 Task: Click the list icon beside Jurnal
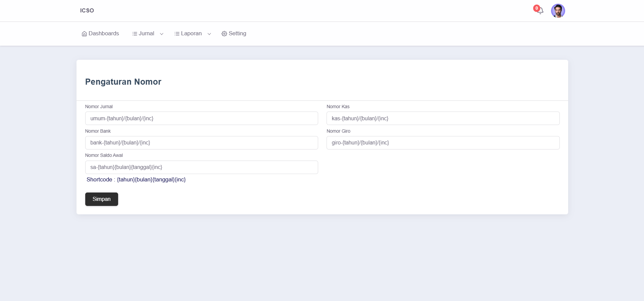pyautogui.click(x=135, y=34)
